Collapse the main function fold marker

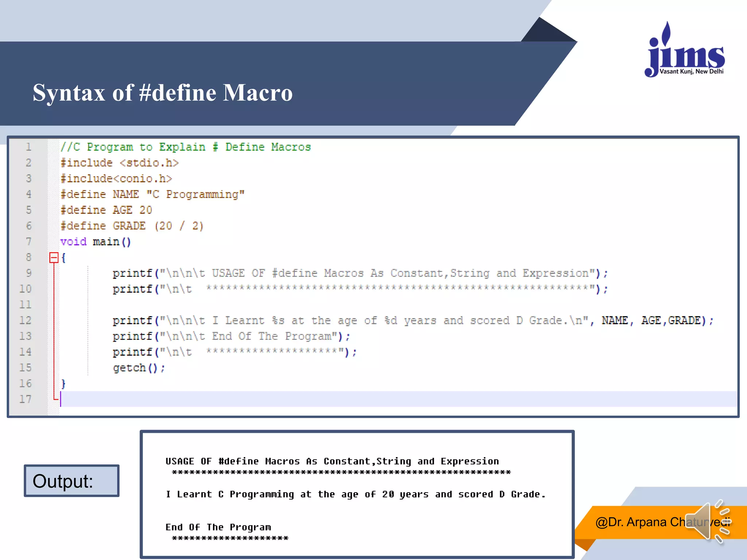pos(54,258)
